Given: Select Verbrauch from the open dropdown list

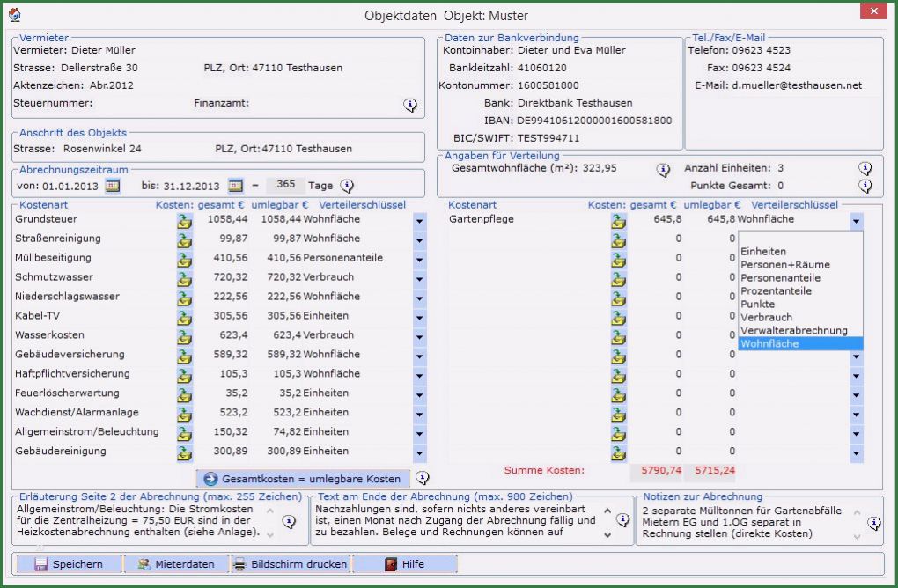Looking at the screenshot, I should [766, 317].
